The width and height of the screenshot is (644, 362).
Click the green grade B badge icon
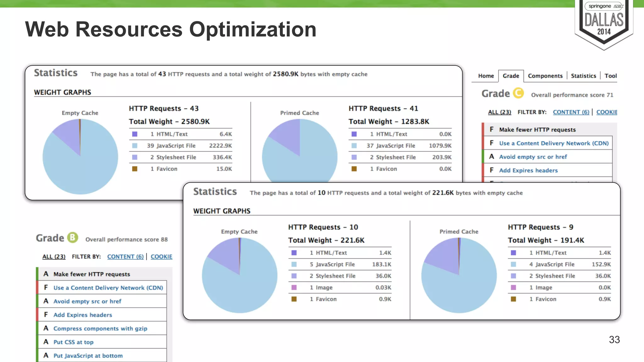coord(73,238)
